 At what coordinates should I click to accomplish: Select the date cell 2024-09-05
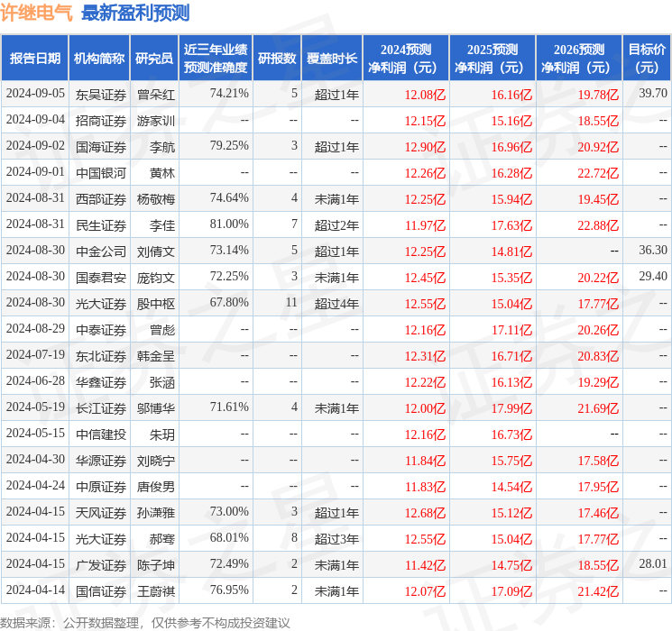pyautogui.click(x=35, y=94)
